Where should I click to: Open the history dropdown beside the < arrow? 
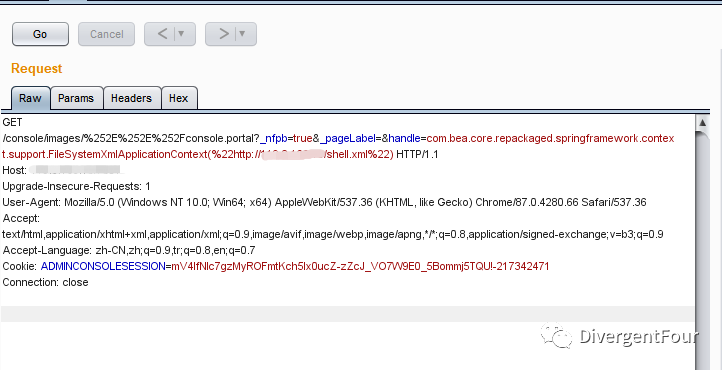pyautogui.click(x=181, y=34)
